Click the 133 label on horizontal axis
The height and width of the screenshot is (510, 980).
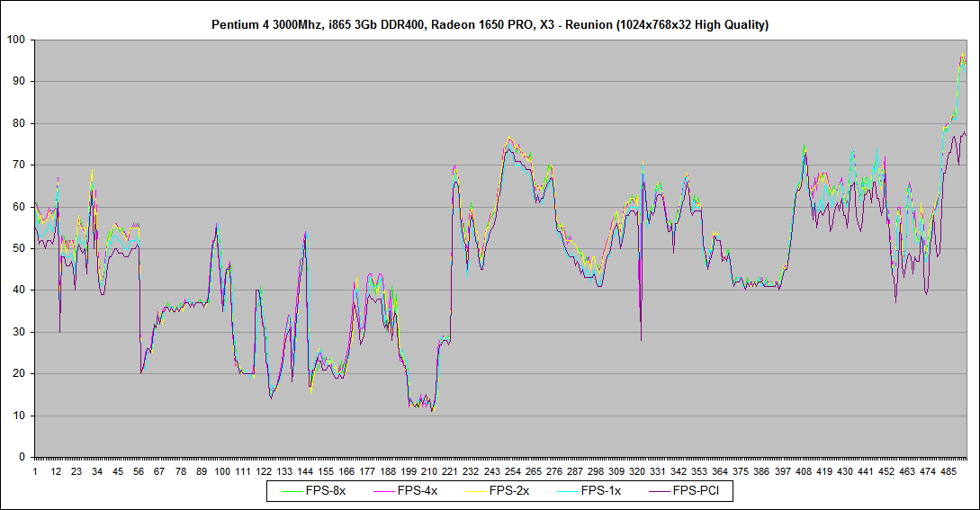pos(284,472)
